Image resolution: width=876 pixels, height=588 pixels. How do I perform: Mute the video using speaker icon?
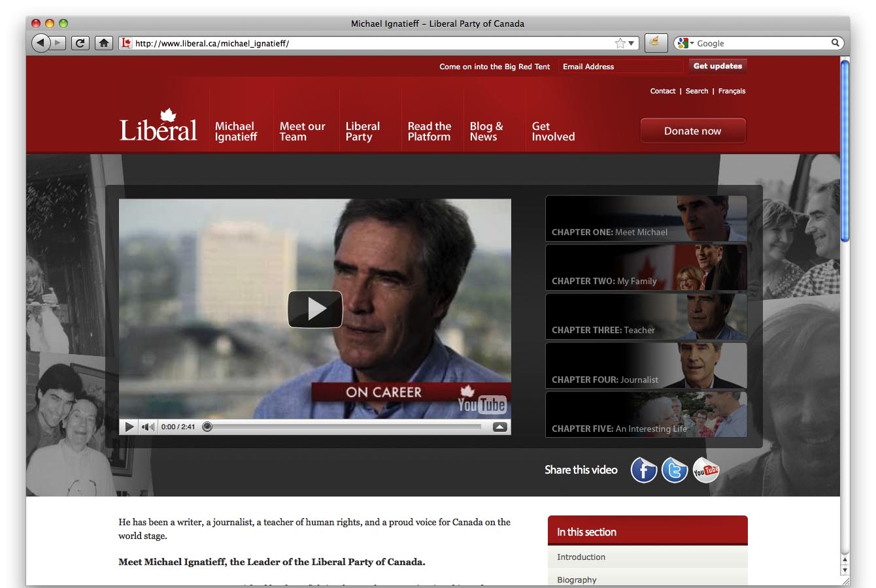coord(148,427)
